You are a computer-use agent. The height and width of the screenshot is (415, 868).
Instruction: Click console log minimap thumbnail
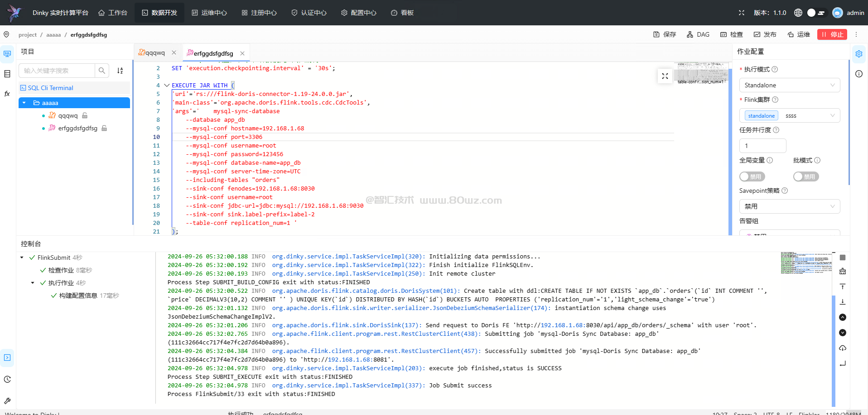click(x=806, y=263)
